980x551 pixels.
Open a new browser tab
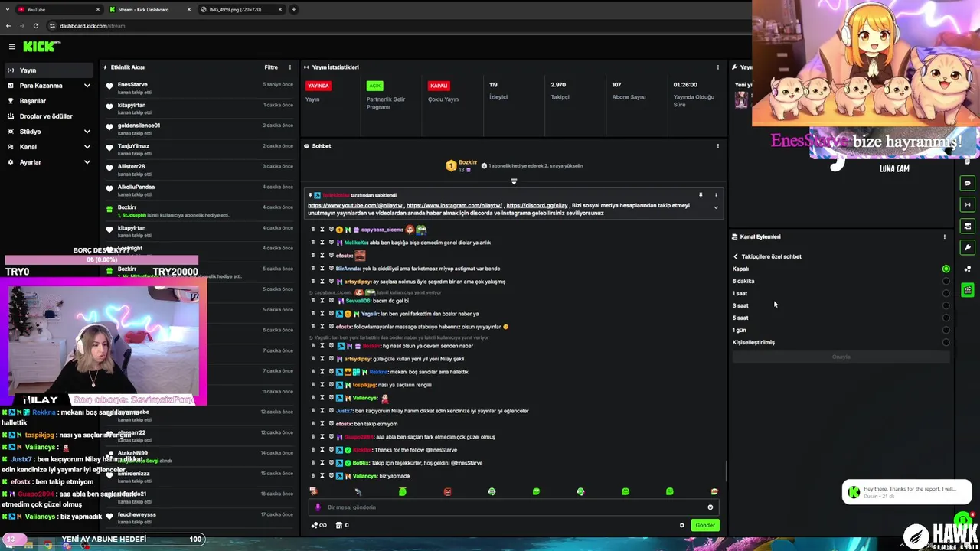[294, 10]
